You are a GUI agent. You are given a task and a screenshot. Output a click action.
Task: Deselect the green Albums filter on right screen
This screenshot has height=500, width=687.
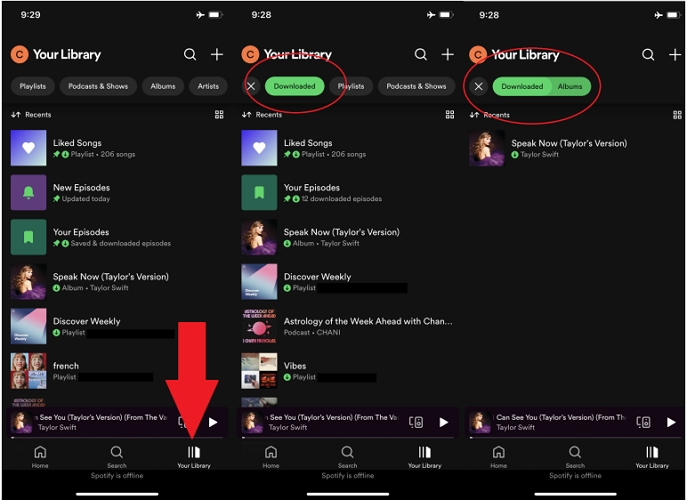pyautogui.click(x=570, y=86)
